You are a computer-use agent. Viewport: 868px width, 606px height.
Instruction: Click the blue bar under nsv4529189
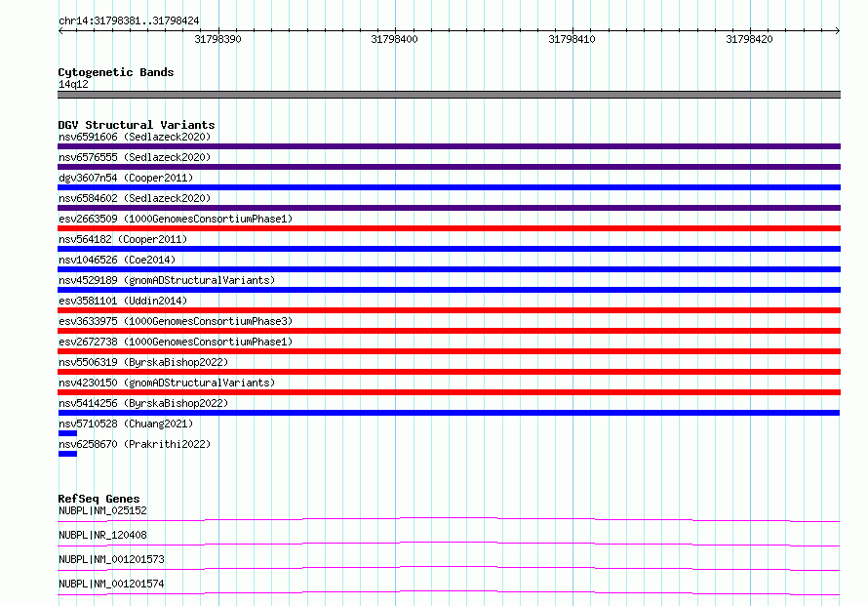click(449, 290)
